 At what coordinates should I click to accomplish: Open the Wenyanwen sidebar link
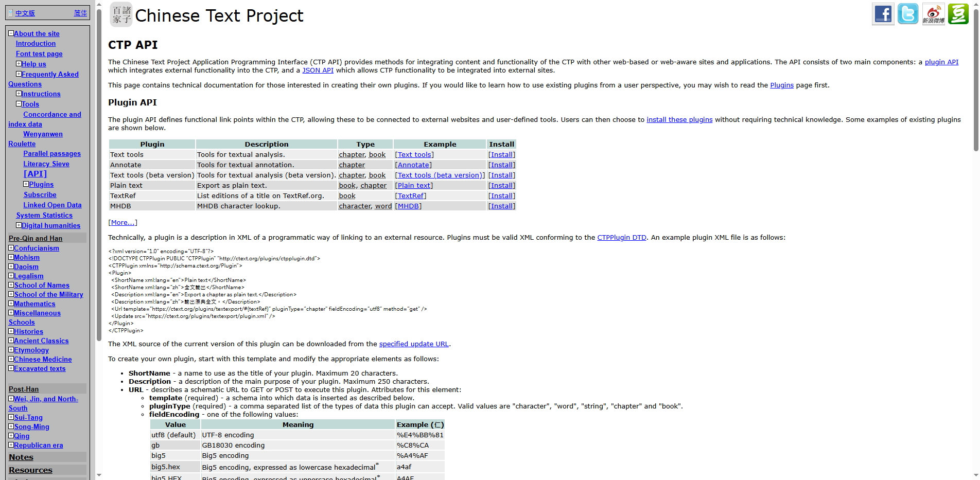click(43, 134)
